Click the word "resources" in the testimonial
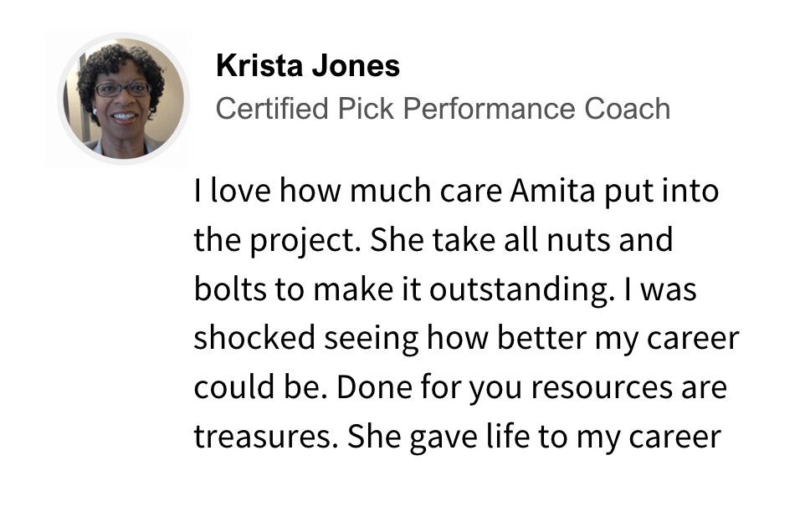This screenshot has height=532, width=800. (x=602, y=388)
